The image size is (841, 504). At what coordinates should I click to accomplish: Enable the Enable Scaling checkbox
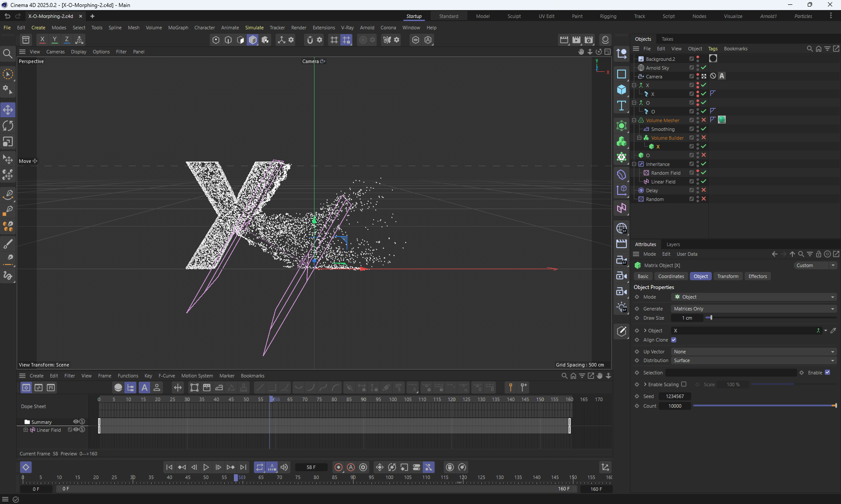pos(684,384)
